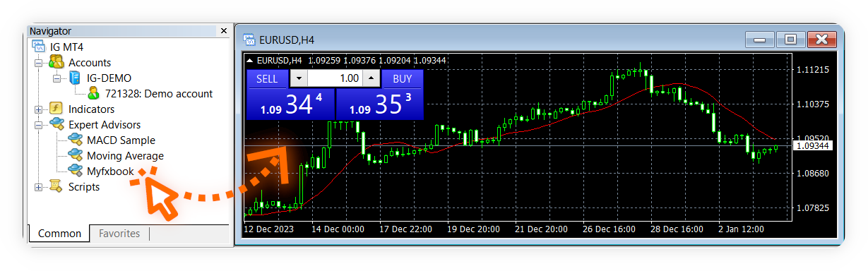Click the 1.10375 price scale value
Screen dimensions: 868x271
812,104
